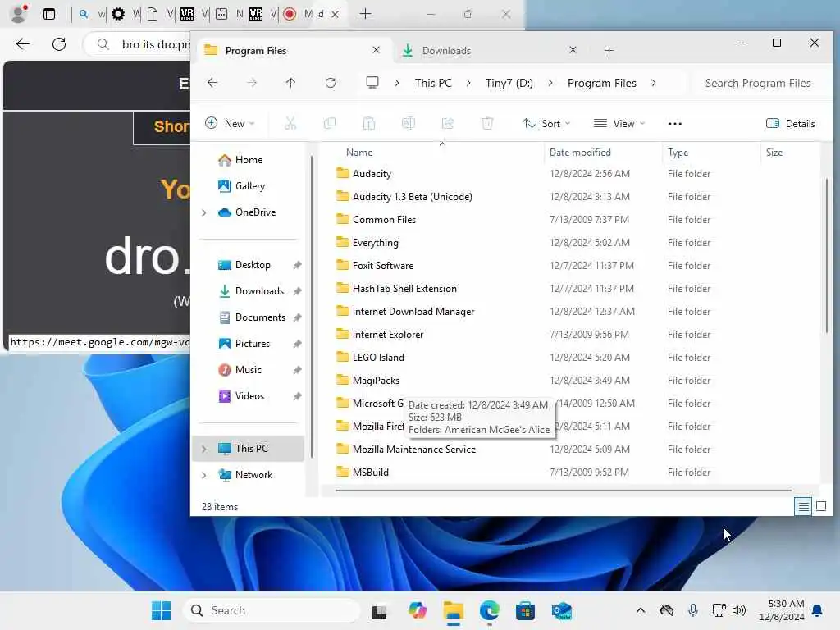The height and width of the screenshot is (630, 840).
Task: Switch to large thumbnails view icon in status bar
Action: [820, 505]
